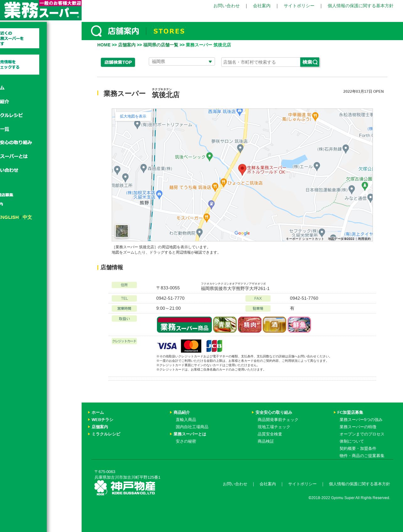Click 福岡県の店舗一覧 breadcrumb link
The width and height of the screenshot is (403, 532).
click(161, 45)
